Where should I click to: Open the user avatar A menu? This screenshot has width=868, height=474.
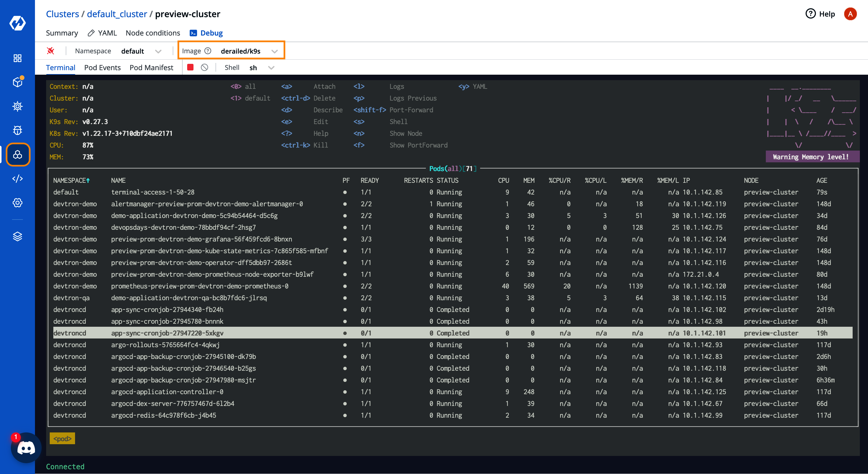pyautogui.click(x=850, y=14)
